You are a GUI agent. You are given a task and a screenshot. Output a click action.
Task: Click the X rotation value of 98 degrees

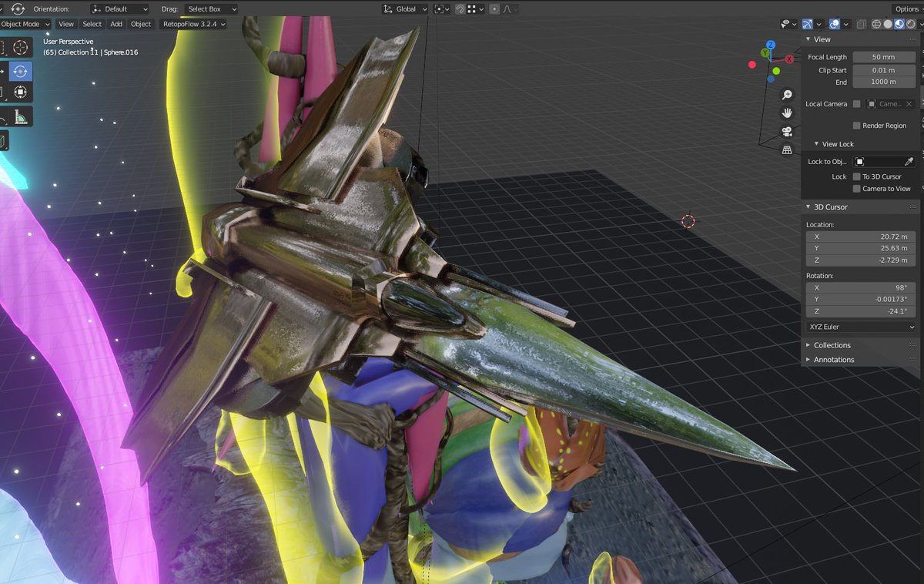[x=860, y=287]
